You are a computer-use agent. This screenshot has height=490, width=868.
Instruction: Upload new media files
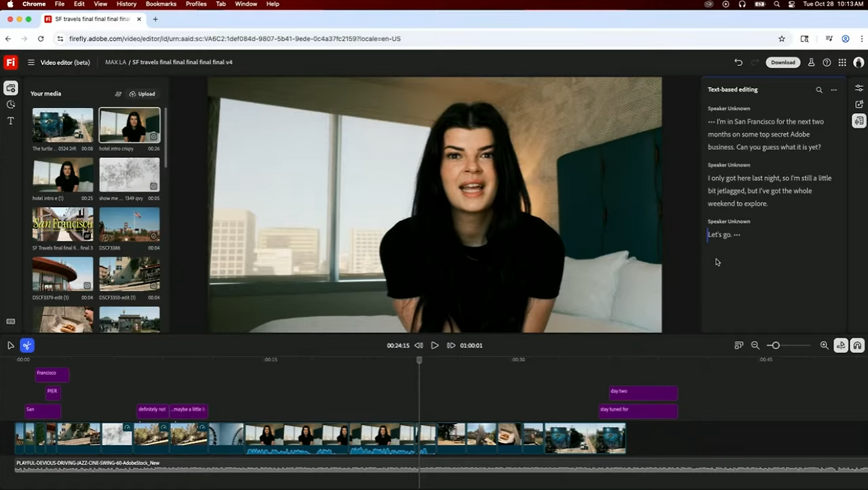(x=142, y=94)
